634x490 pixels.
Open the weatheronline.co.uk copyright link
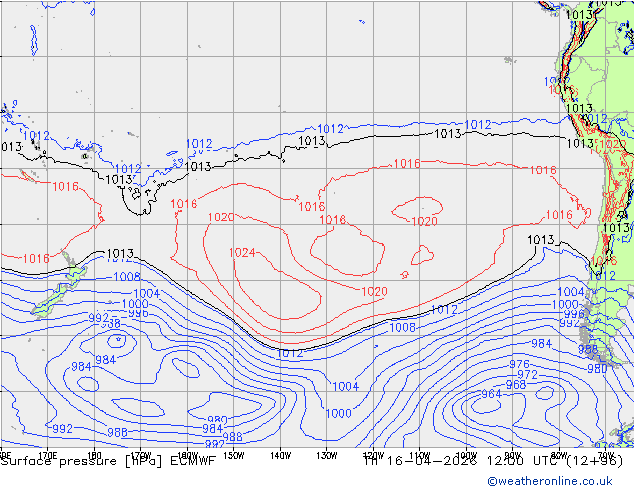tap(550, 481)
